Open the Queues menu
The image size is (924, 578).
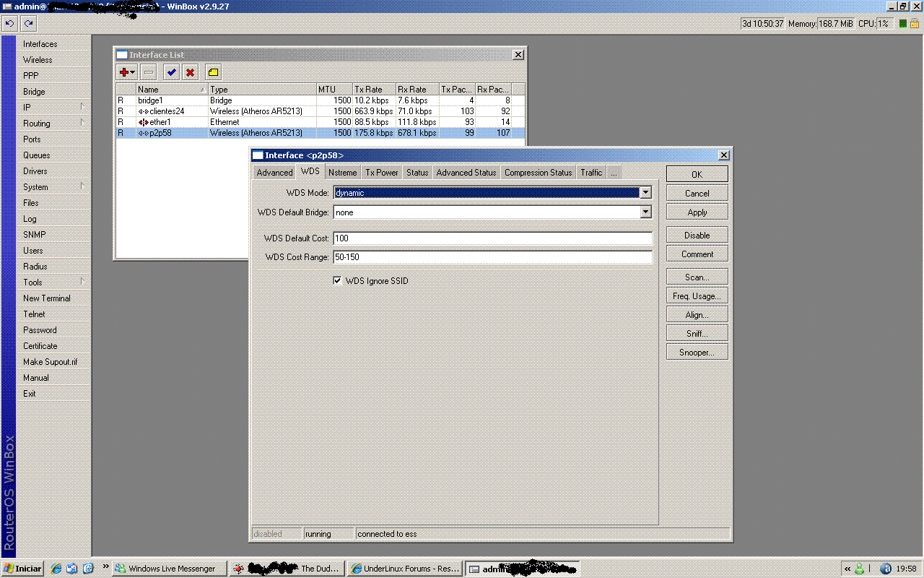53,155
